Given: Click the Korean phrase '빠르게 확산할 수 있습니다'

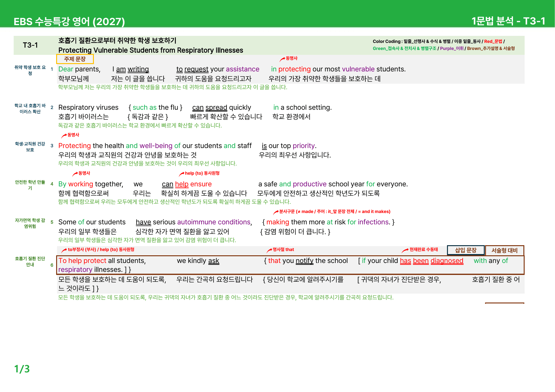Looking at the screenshot, I should click(x=226, y=117).
